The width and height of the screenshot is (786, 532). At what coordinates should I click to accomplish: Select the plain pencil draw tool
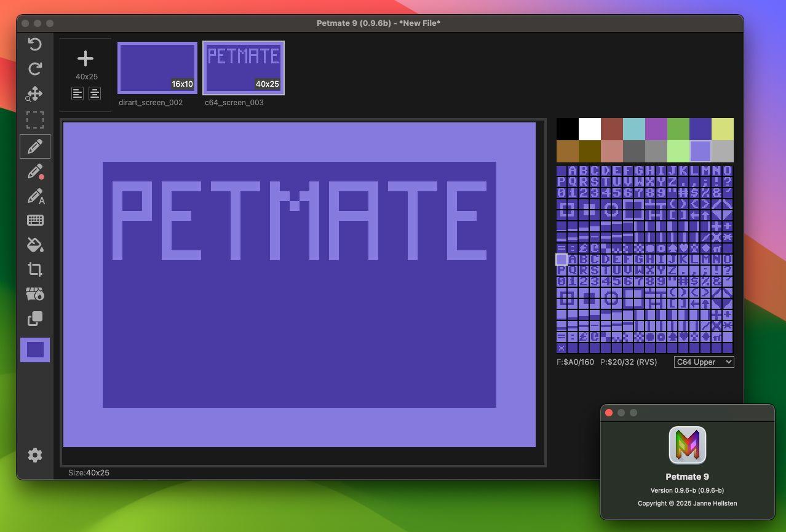pos(35,146)
